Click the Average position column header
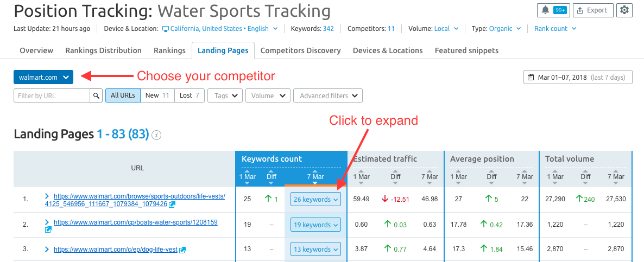 482,159
